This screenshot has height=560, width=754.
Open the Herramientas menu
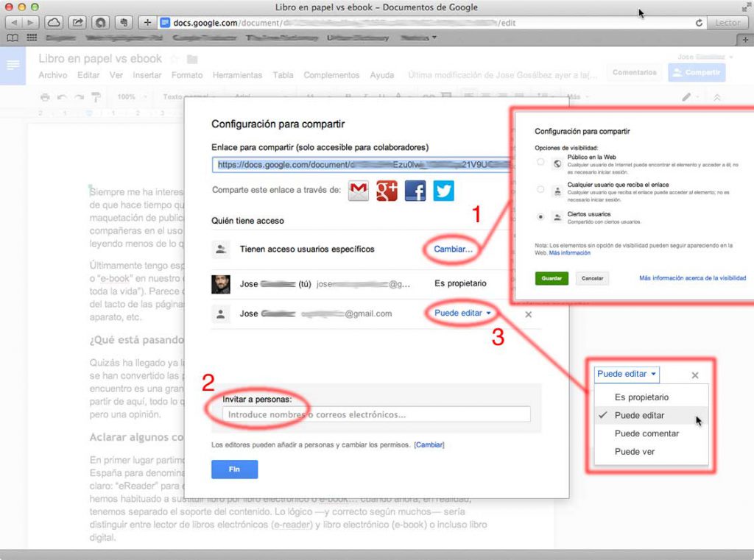(x=238, y=75)
